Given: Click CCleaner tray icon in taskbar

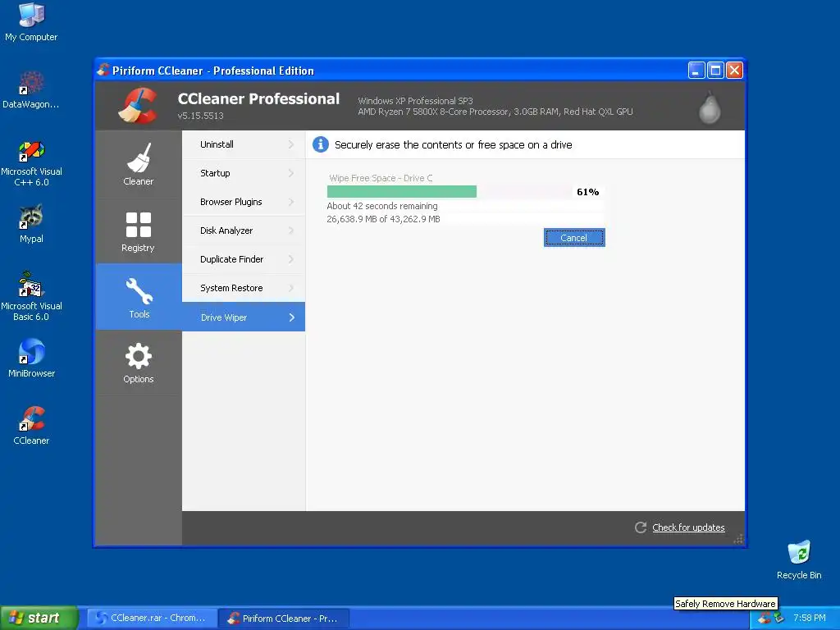Looking at the screenshot, I should (765, 619).
